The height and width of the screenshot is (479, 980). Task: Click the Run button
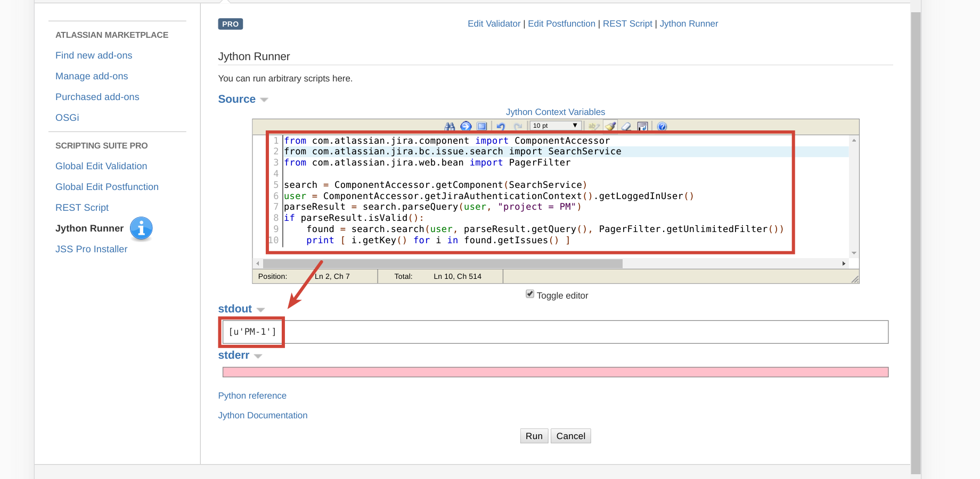click(534, 436)
